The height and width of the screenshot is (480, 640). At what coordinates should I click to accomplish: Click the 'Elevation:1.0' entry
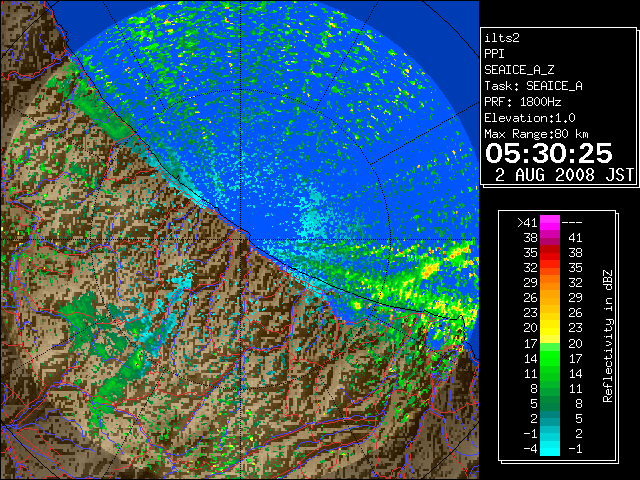point(529,118)
